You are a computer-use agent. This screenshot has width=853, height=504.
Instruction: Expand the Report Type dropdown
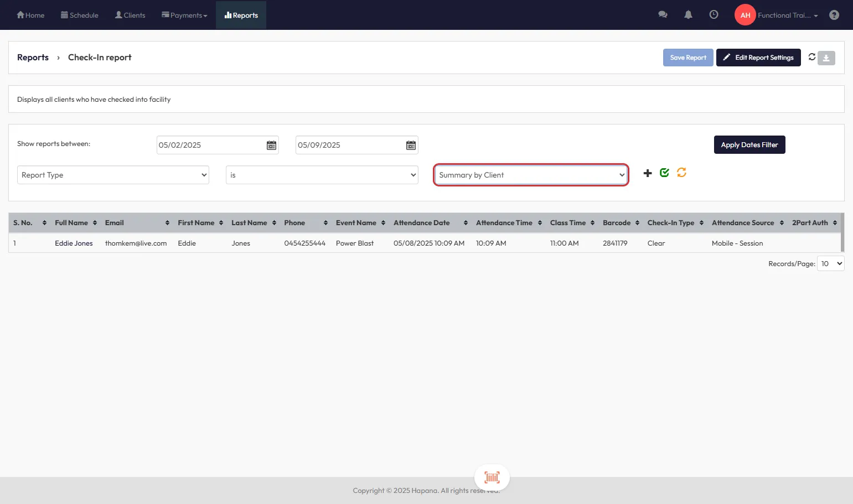[113, 175]
